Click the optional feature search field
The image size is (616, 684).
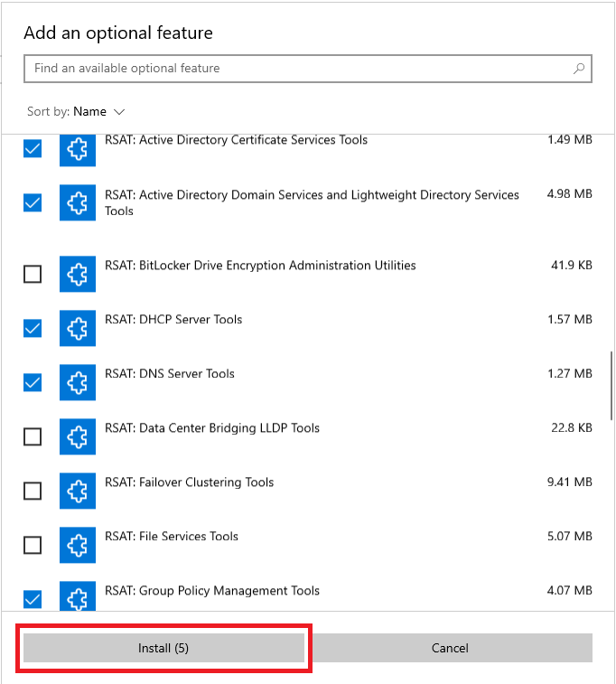point(298,69)
